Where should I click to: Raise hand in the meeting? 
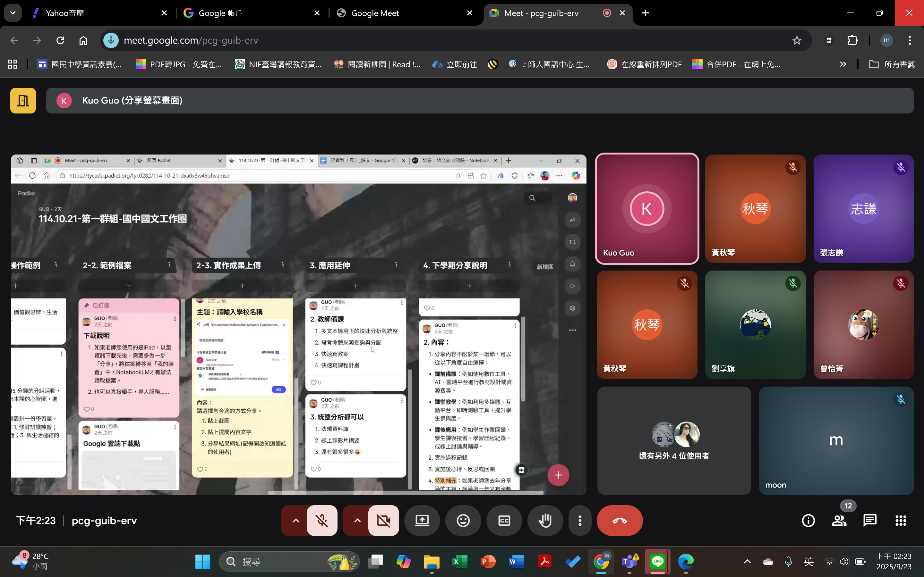[545, 521]
